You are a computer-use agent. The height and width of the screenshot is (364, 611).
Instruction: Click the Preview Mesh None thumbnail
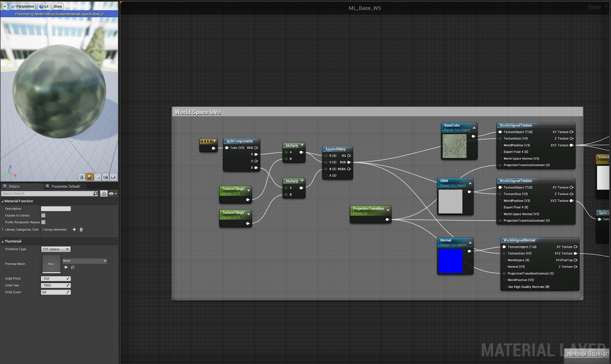click(x=51, y=264)
